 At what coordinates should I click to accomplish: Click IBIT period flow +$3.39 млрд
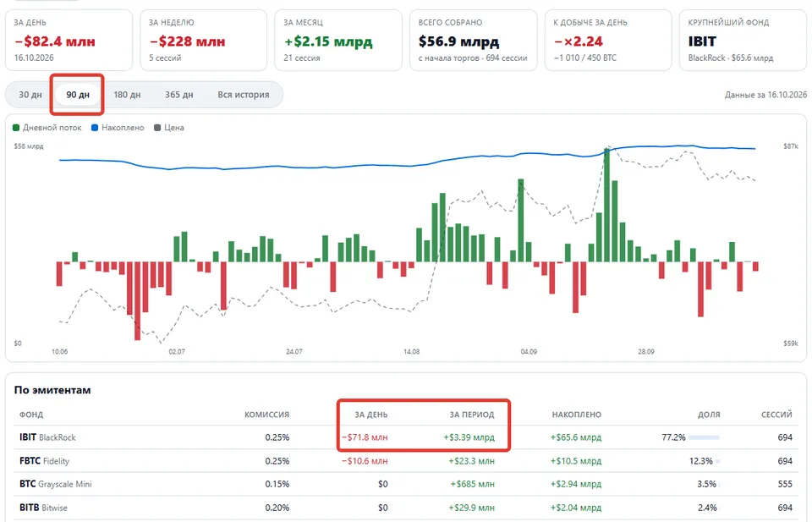tap(469, 437)
